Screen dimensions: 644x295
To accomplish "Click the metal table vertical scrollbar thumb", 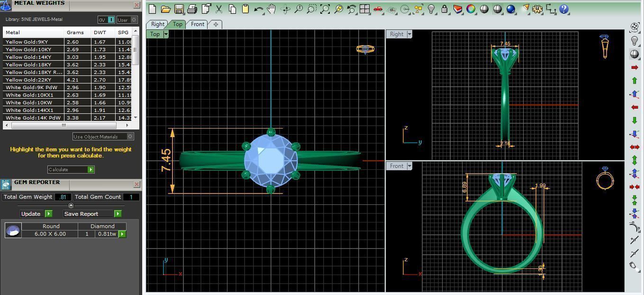I will pos(136,50).
